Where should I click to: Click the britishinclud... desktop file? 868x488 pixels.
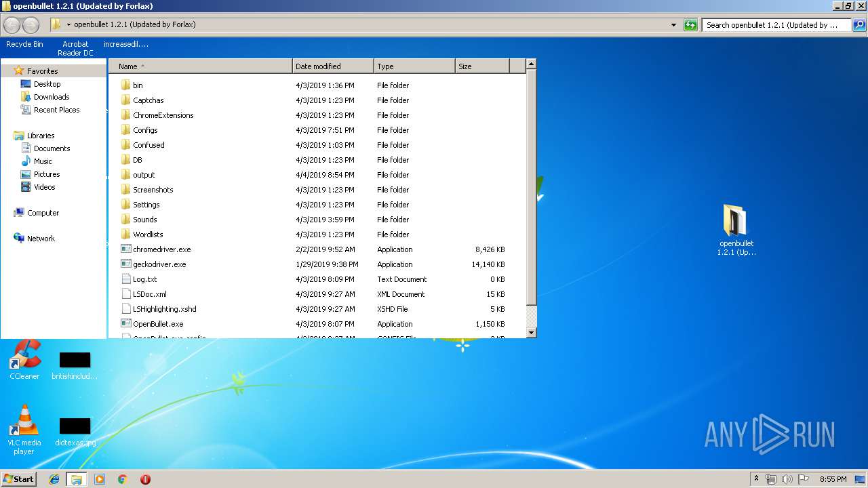click(75, 366)
